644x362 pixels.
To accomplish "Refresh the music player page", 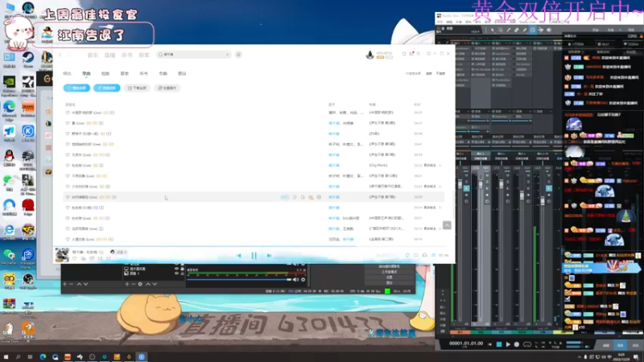I will coord(69,55).
